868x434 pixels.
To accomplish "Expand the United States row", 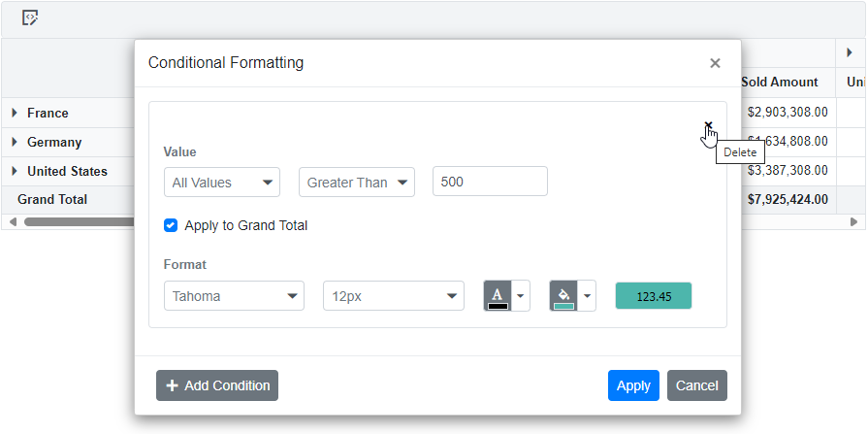I will tap(15, 171).
